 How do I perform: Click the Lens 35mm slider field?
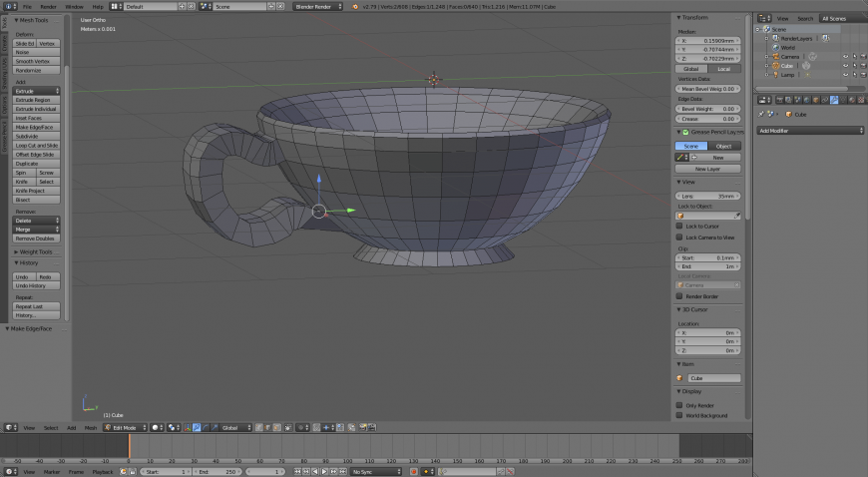coord(707,197)
